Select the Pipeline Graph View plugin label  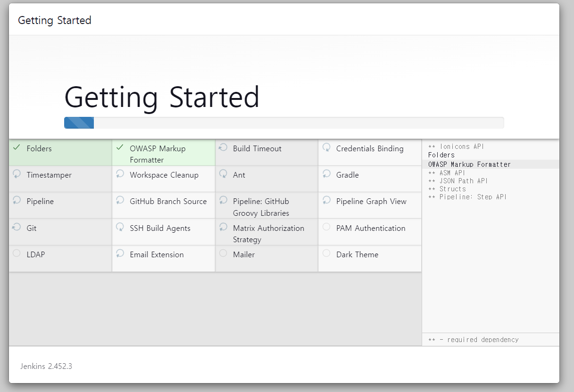click(371, 201)
